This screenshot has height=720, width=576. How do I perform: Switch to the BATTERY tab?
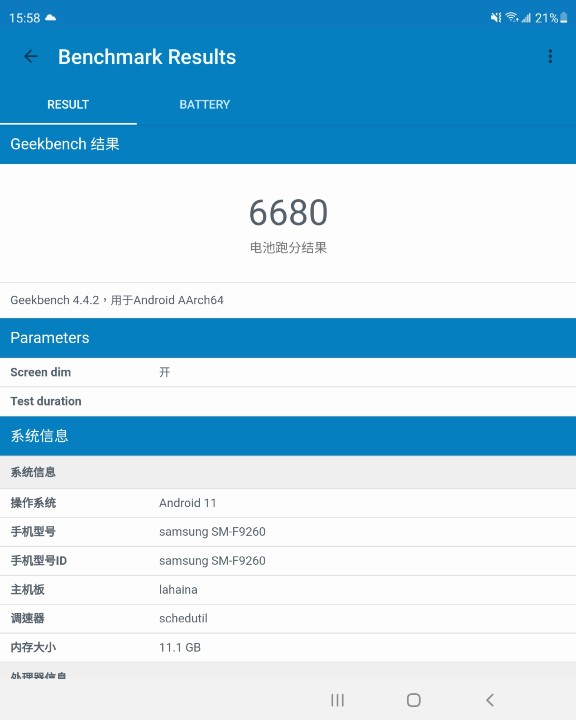[x=204, y=105]
